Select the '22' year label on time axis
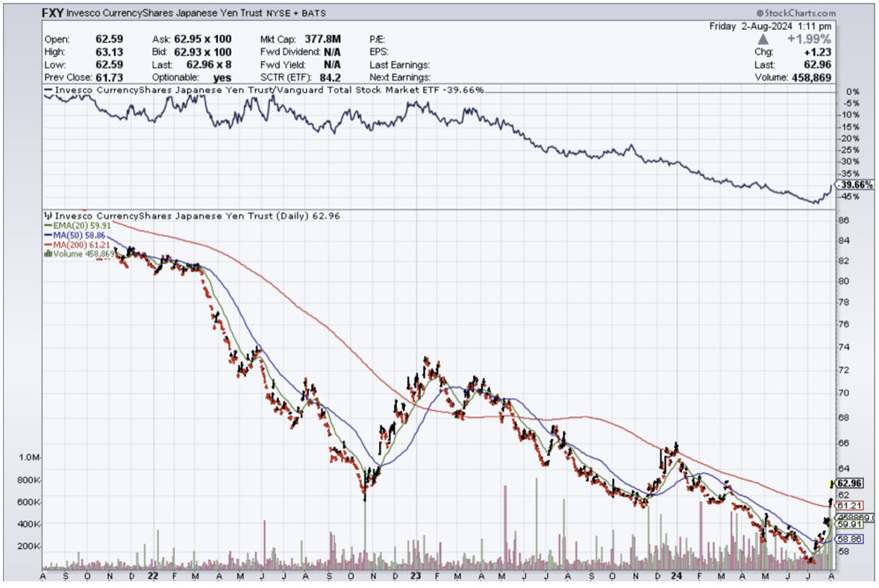This screenshot has width=879, height=588. 151,577
